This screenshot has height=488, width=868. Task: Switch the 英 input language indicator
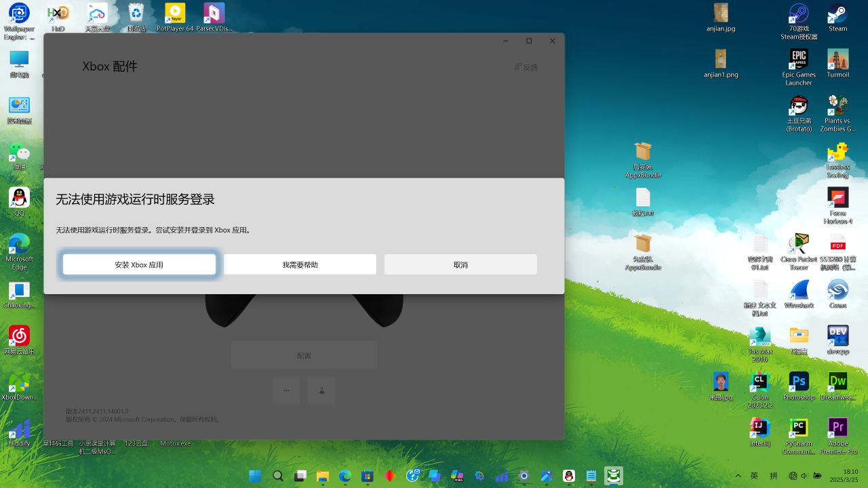pos(754,476)
